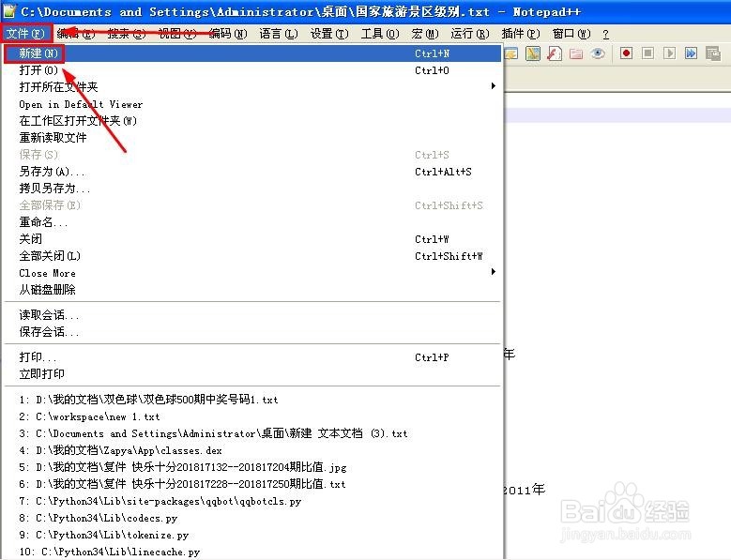Open the 窗口(W) menu

click(x=571, y=34)
